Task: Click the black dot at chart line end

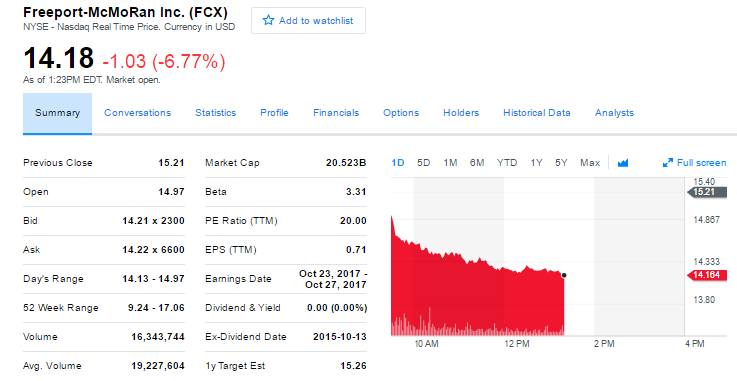Action: pos(564,275)
